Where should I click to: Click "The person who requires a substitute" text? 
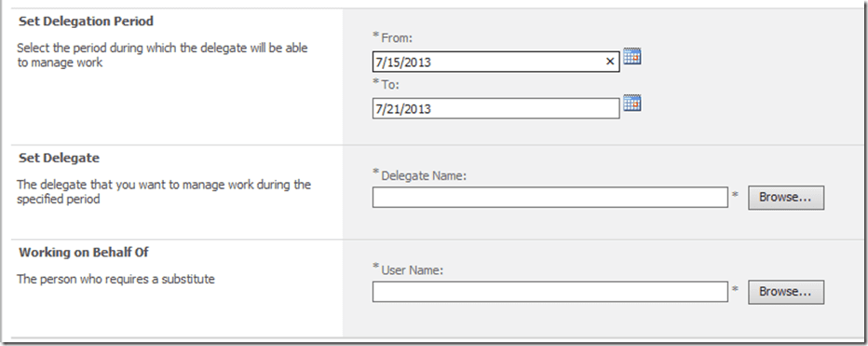coord(115,279)
